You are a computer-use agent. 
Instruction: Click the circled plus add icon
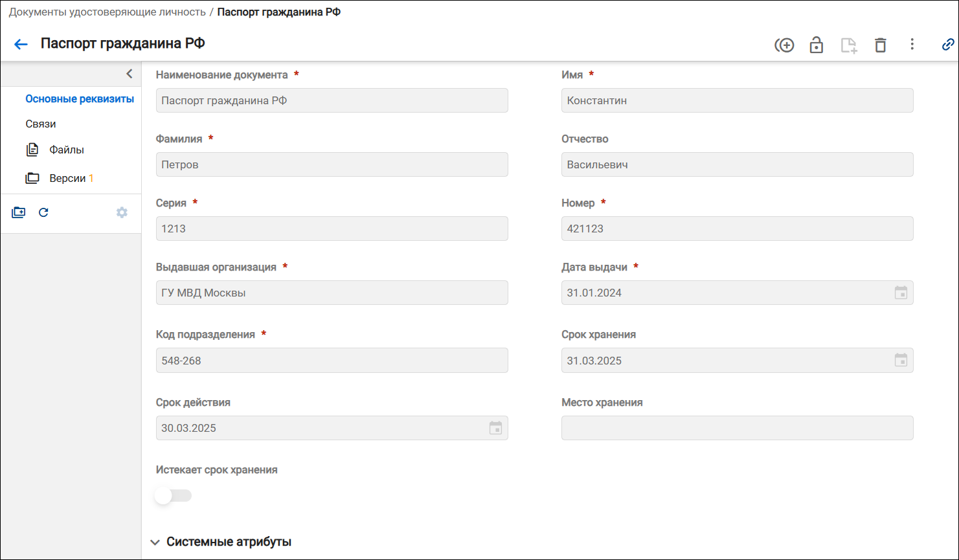click(784, 45)
